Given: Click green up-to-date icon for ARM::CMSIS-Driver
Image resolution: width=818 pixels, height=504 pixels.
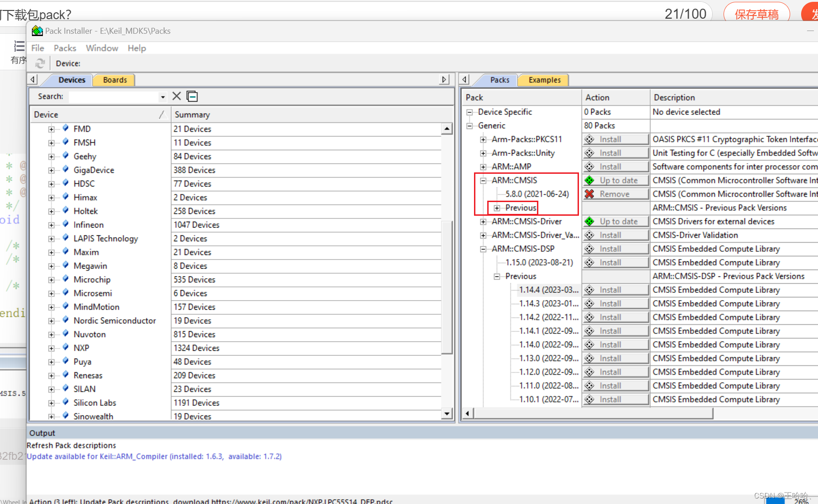Looking at the screenshot, I should coord(589,221).
